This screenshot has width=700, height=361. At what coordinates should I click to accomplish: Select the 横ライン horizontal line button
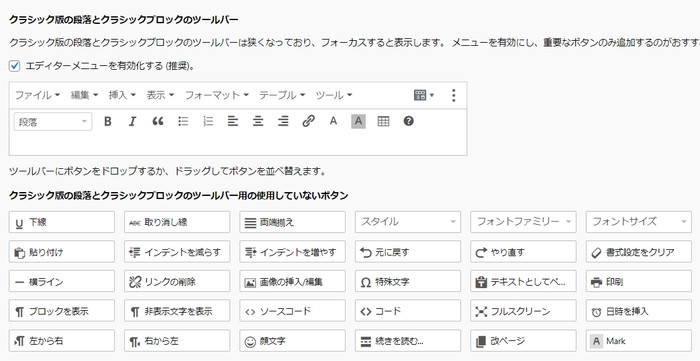pyautogui.click(x=62, y=281)
